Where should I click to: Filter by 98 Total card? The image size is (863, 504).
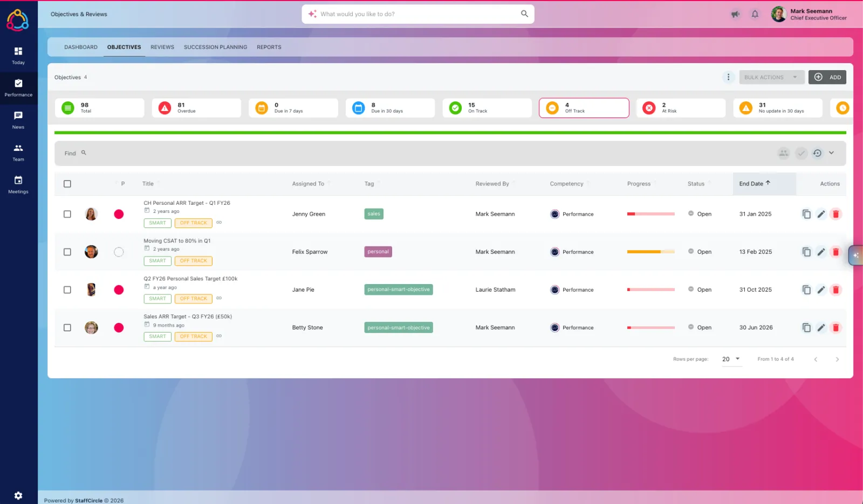pyautogui.click(x=99, y=108)
